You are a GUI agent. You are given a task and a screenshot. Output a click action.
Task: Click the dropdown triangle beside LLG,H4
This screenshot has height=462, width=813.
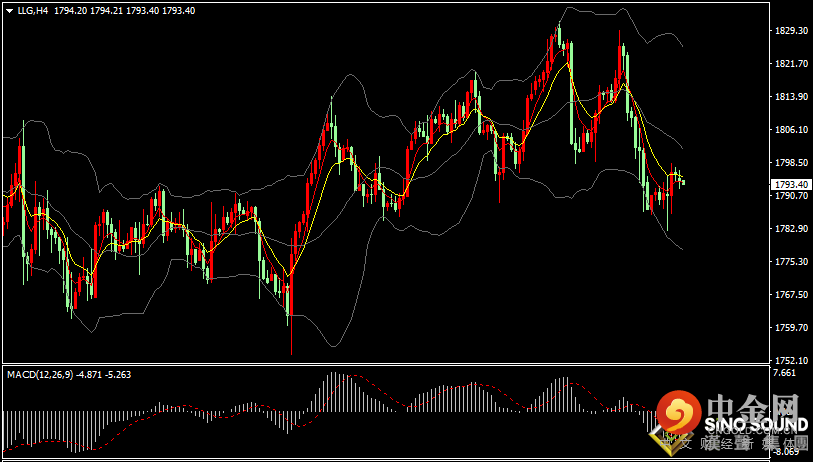[x=9, y=10]
